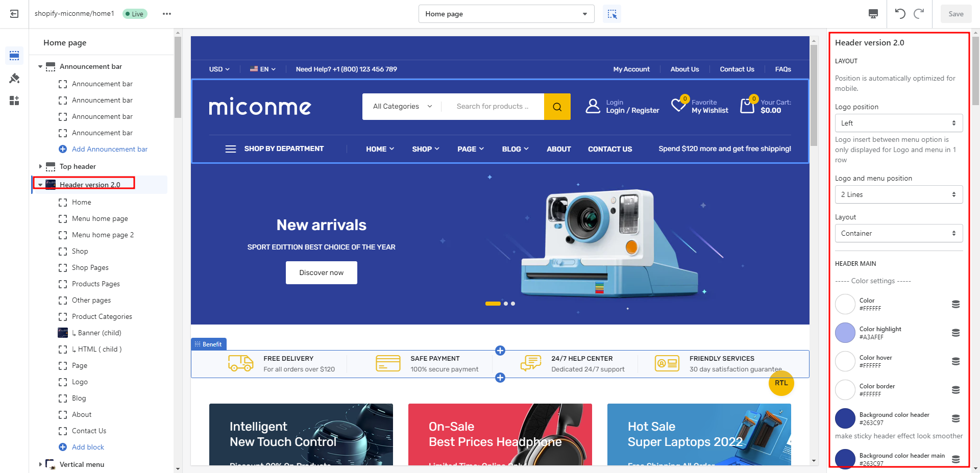Open the Logo position dropdown
This screenshot has width=980, height=473.
(x=898, y=123)
